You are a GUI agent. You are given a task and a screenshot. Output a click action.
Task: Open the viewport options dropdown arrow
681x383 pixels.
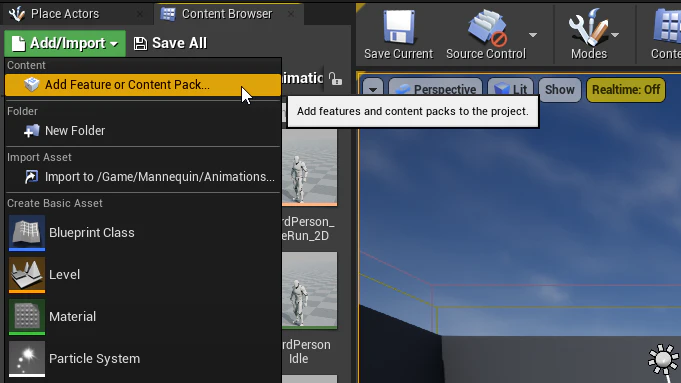coord(373,89)
